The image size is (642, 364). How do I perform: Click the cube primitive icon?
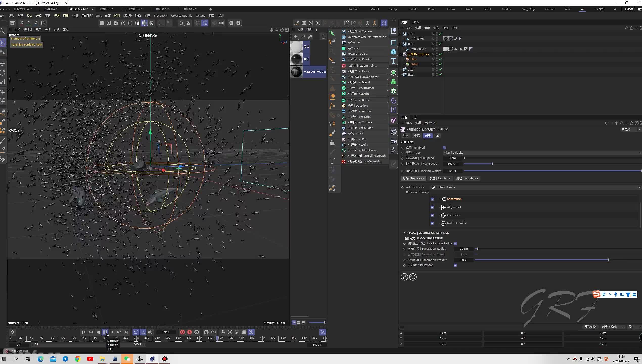click(394, 52)
